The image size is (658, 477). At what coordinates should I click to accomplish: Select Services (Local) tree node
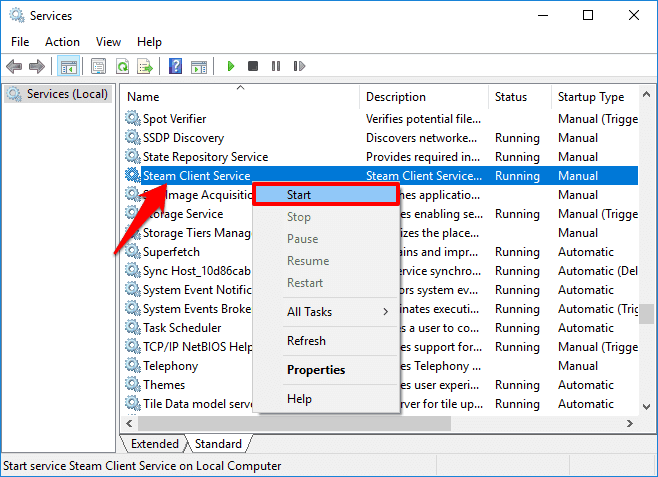[x=58, y=94]
